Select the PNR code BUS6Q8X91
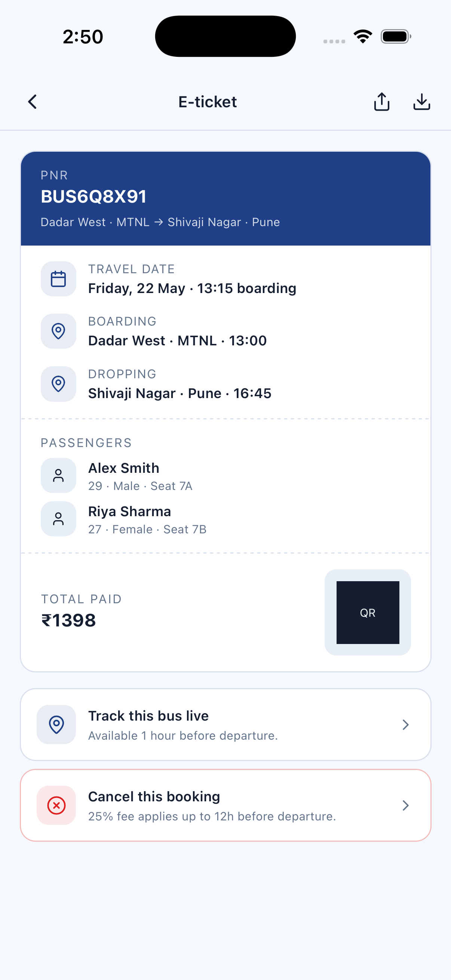The image size is (451, 980). click(93, 197)
